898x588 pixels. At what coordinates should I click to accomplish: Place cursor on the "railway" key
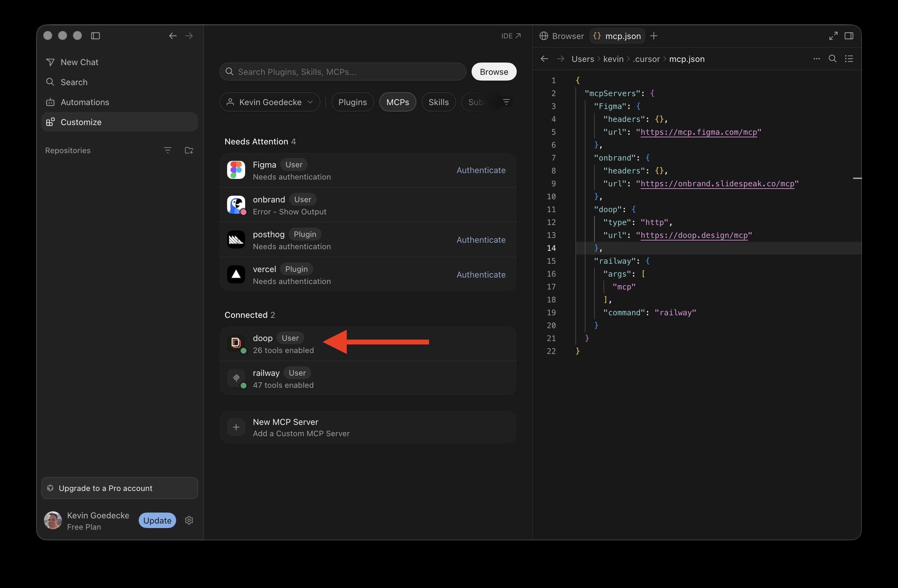coord(615,261)
